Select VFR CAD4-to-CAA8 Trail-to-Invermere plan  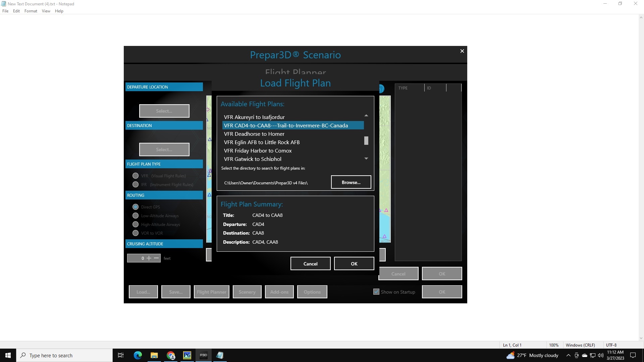pyautogui.click(x=293, y=125)
